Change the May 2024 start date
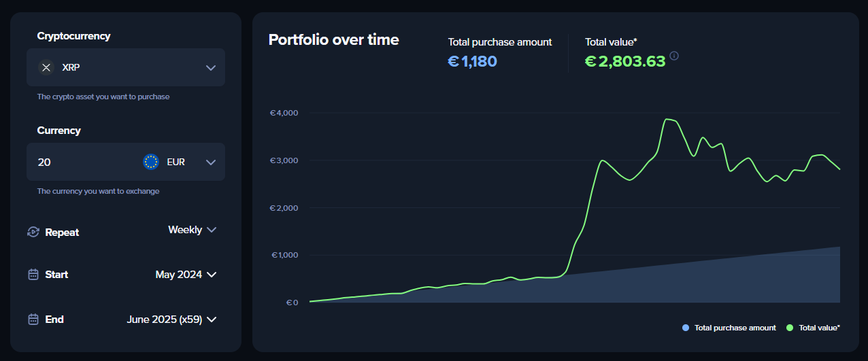The width and height of the screenshot is (868, 361). [x=186, y=275]
